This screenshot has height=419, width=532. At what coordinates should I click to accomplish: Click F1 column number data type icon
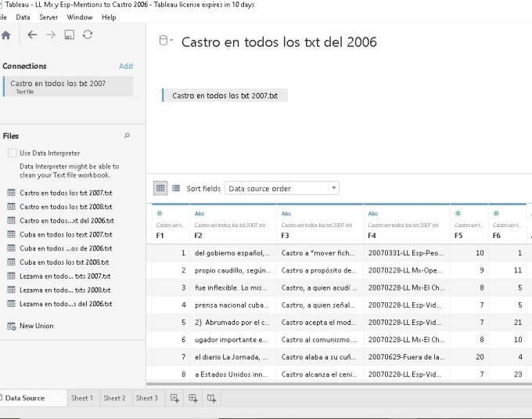(x=160, y=213)
